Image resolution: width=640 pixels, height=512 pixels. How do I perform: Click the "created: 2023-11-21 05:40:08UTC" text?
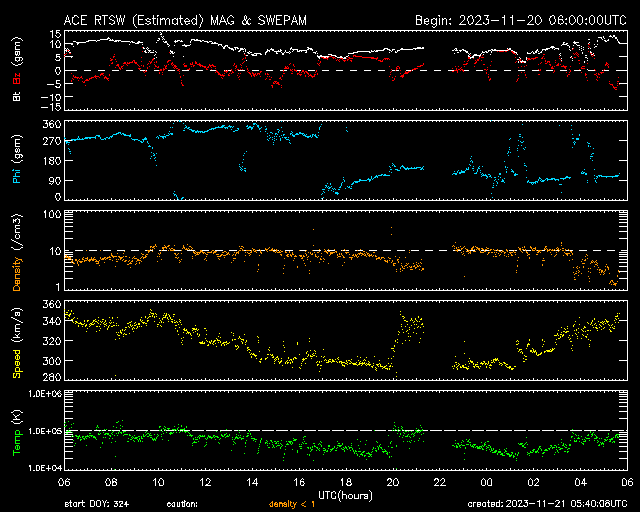pos(547,504)
